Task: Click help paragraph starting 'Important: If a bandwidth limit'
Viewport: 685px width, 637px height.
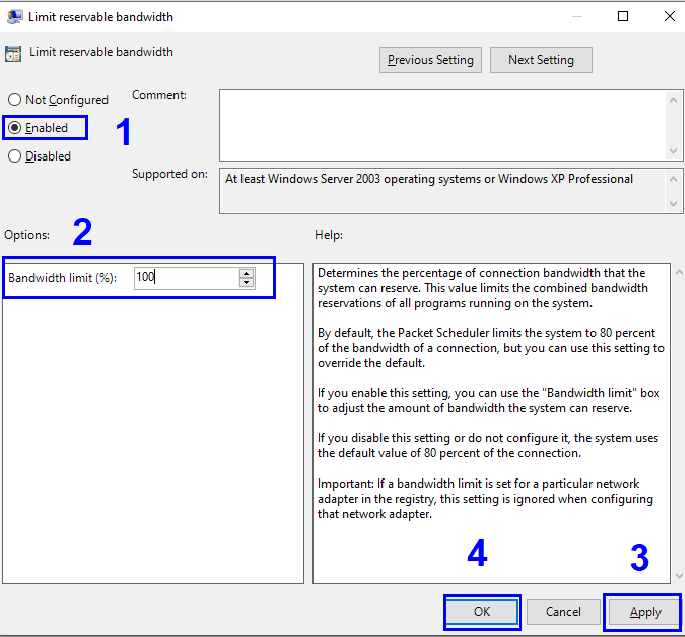Action: [x=485, y=499]
